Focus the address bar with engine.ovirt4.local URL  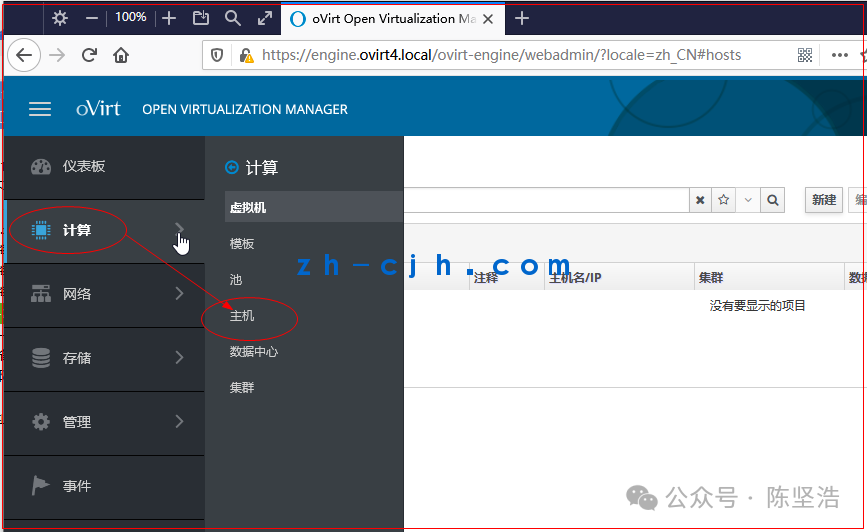click(501, 55)
